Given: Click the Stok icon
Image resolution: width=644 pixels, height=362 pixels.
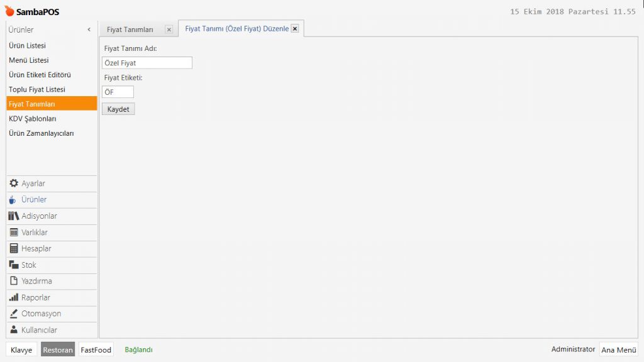Looking at the screenshot, I should (x=14, y=265).
